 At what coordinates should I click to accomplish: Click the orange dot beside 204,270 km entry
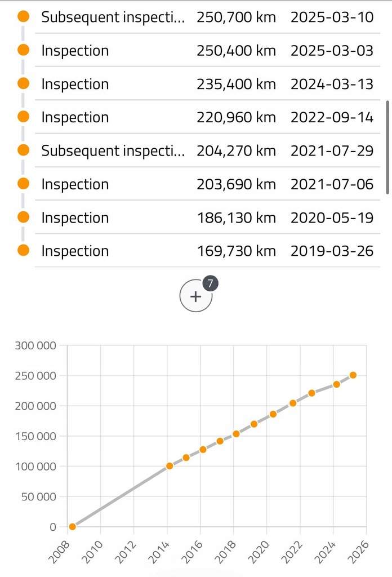coord(24,150)
